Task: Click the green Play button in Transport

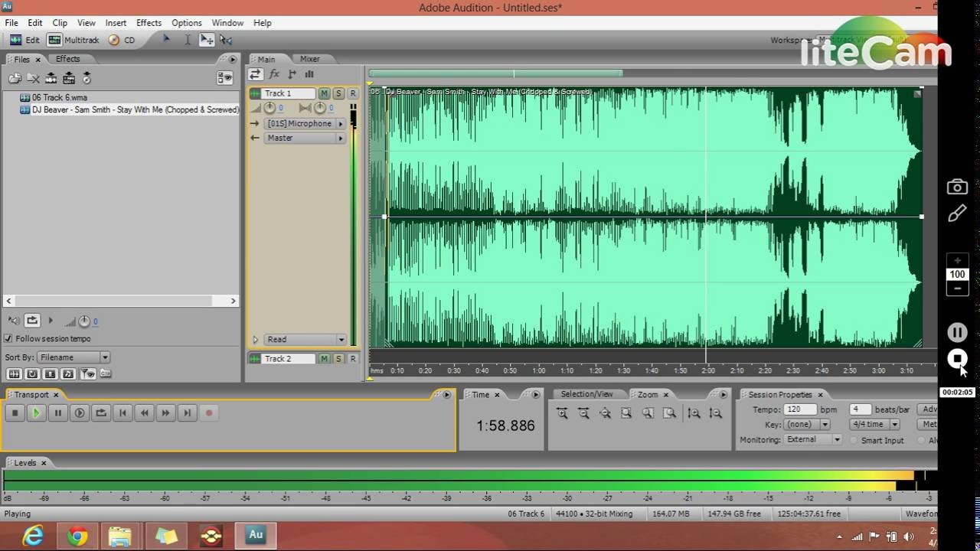Action: coord(36,413)
